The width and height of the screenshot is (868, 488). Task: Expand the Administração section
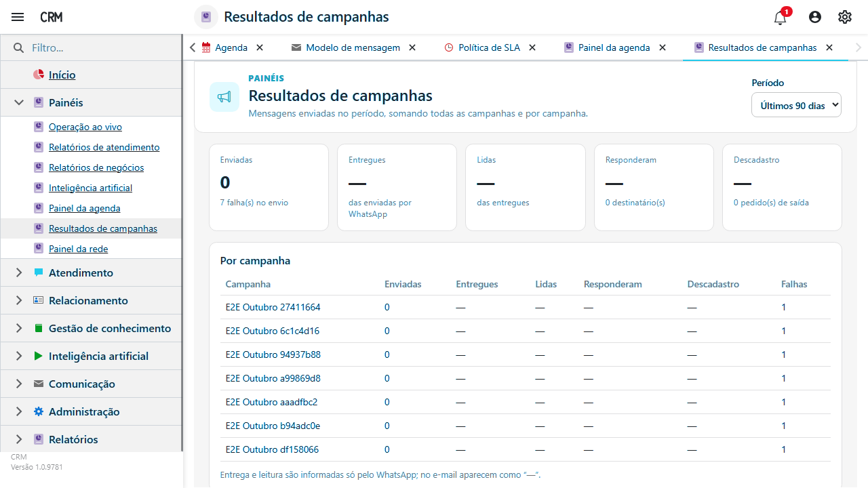[x=19, y=411]
